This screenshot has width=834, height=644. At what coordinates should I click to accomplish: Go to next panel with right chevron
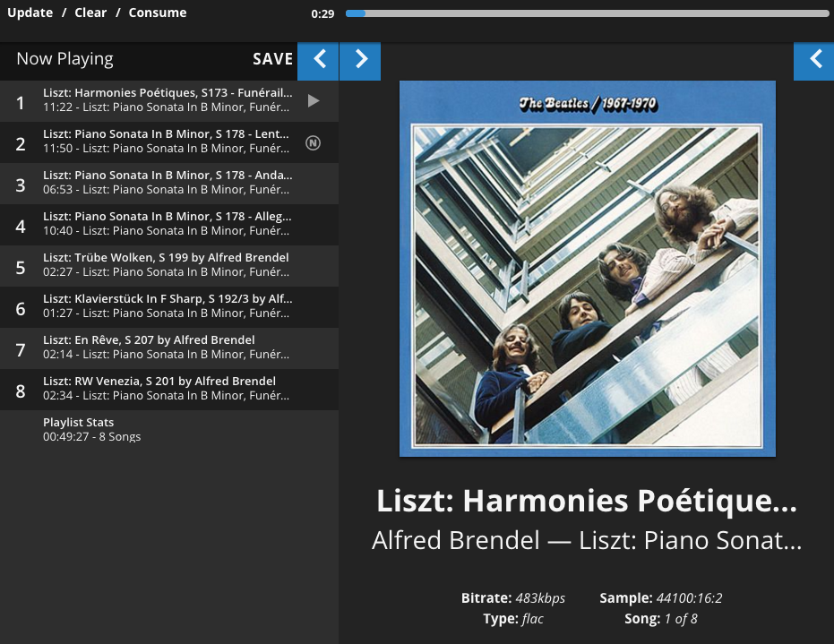click(x=360, y=61)
